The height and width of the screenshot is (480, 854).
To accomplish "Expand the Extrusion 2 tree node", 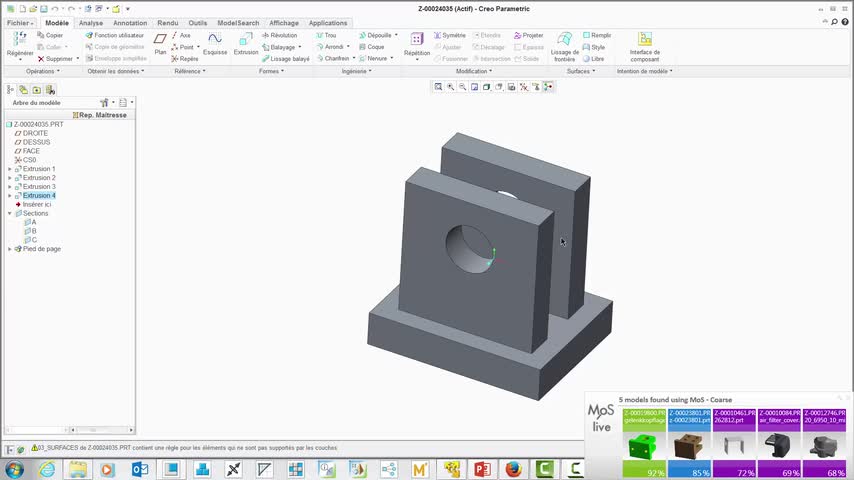I will pos(9,178).
